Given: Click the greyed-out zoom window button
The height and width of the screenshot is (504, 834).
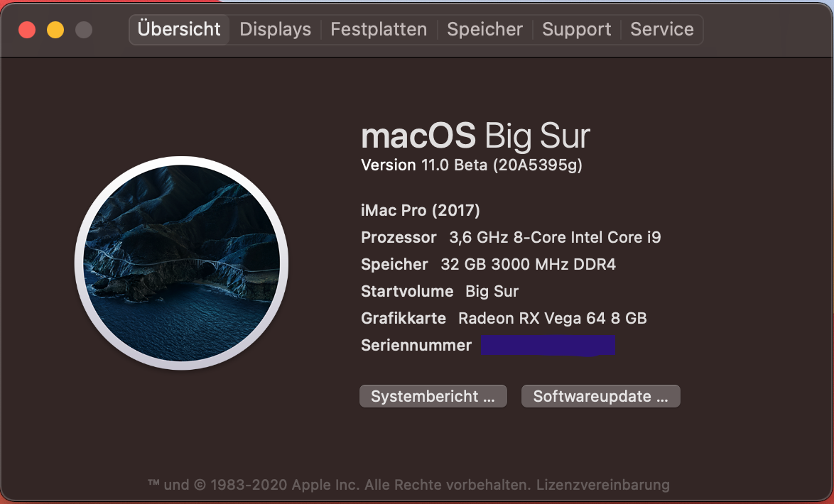Looking at the screenshot, I should [x=84, y=30].
